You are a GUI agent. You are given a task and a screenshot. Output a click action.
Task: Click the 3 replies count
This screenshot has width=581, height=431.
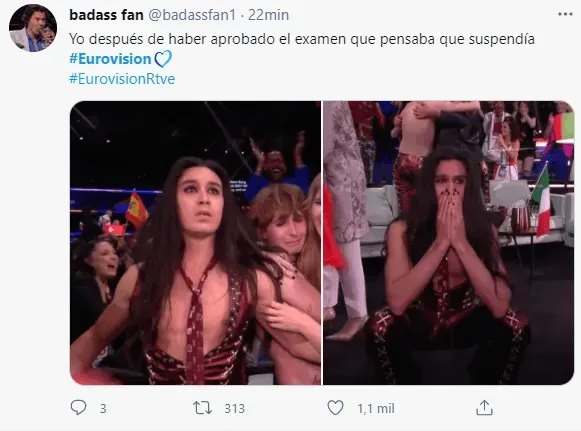coord(103,408)
